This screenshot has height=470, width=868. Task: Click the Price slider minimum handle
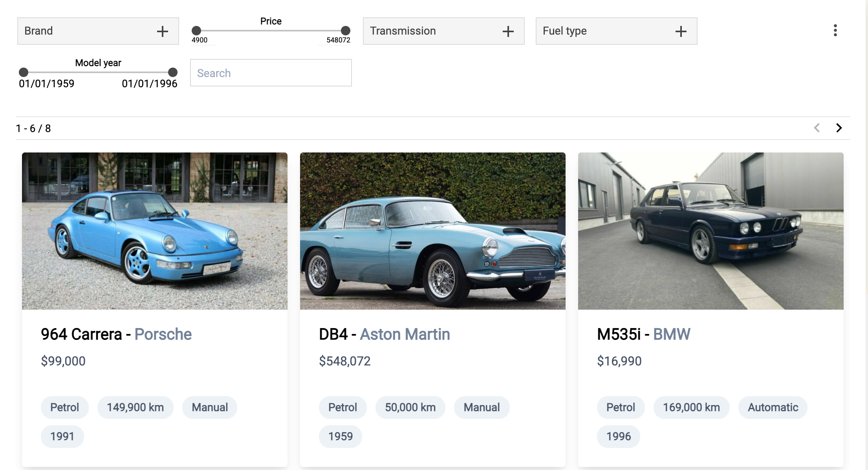click(x=196, y=31)
